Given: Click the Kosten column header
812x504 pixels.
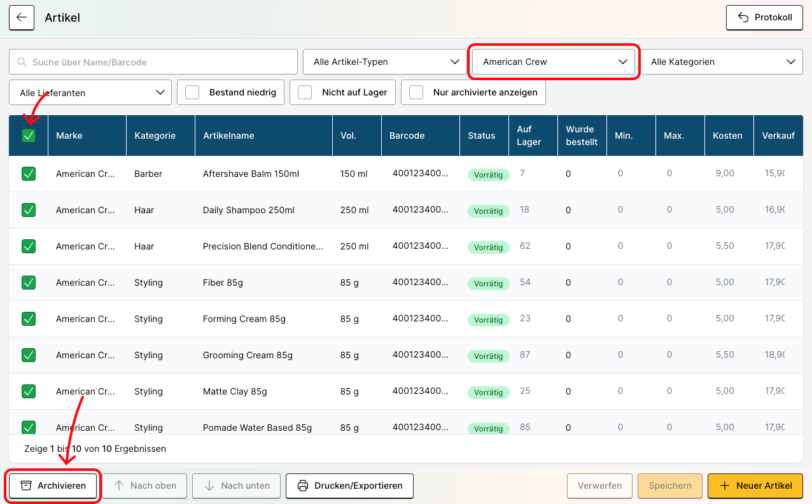Looking at the screenshot, I should pos(727,136).
